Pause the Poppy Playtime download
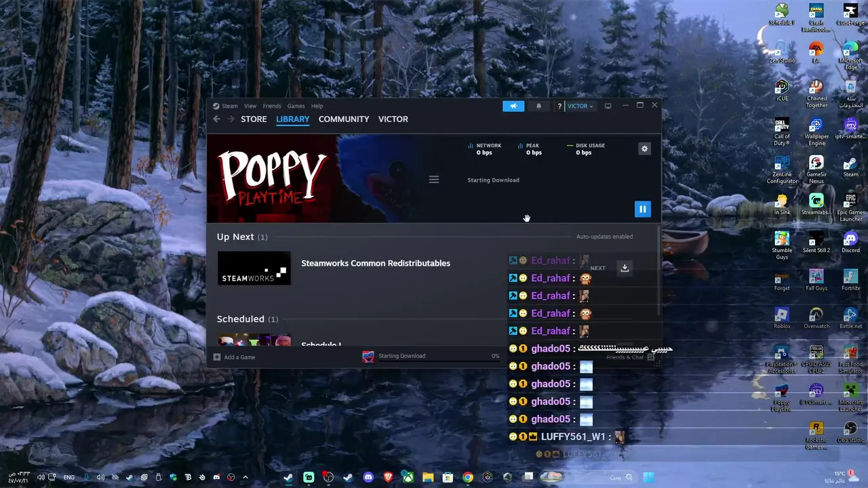Image resolution: width=868 pixels, height=488 pixels. click(642, 209)
